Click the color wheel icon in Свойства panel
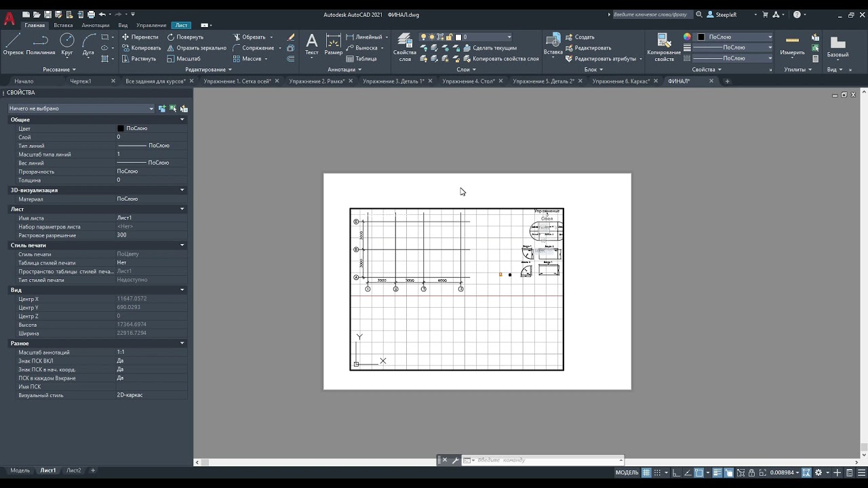868x488 pixels. click(687, 37)
